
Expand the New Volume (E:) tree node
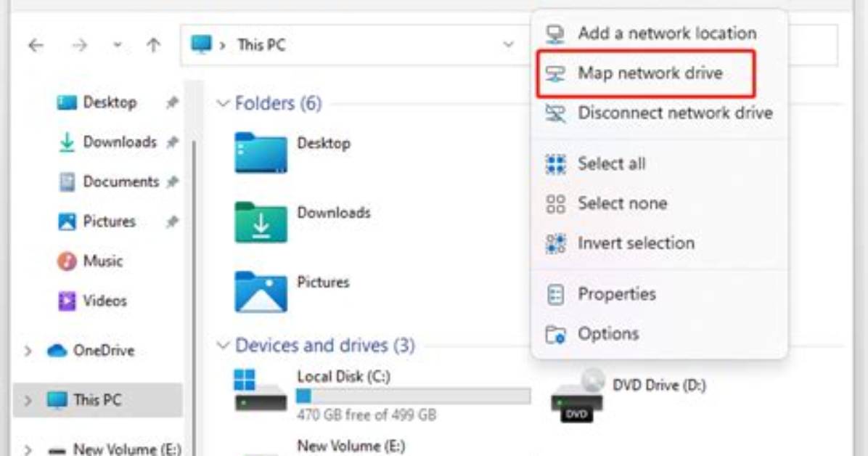28,449
